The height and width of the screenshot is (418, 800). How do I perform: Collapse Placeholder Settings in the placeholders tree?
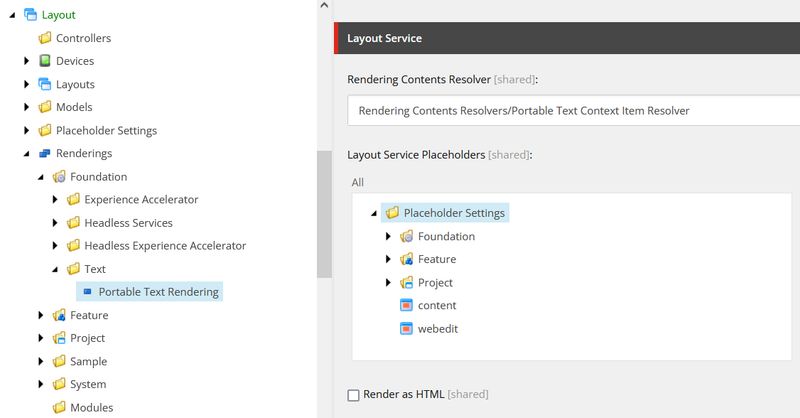(374, 213)
